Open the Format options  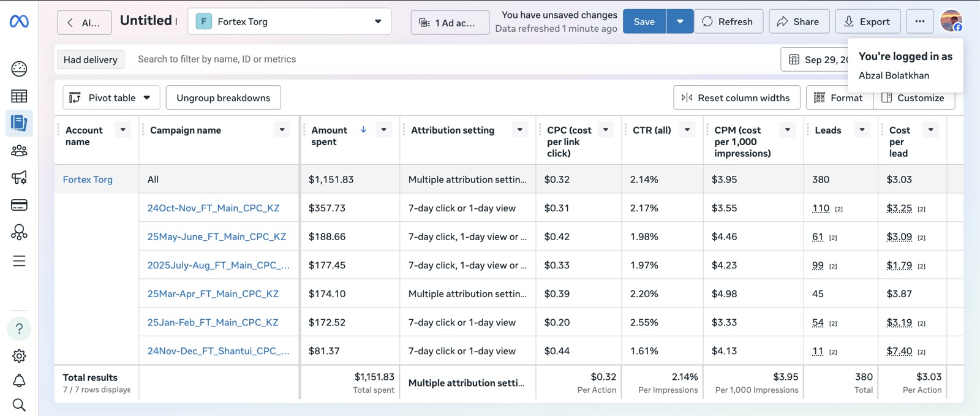coord(839,97)
